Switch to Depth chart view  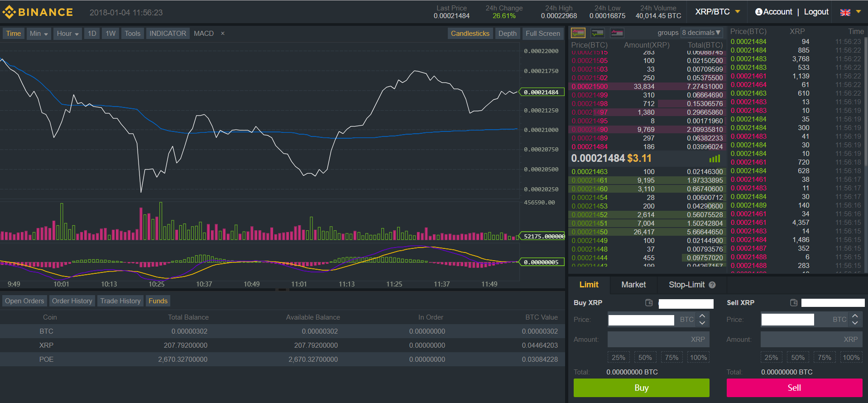tap(507, 34)
